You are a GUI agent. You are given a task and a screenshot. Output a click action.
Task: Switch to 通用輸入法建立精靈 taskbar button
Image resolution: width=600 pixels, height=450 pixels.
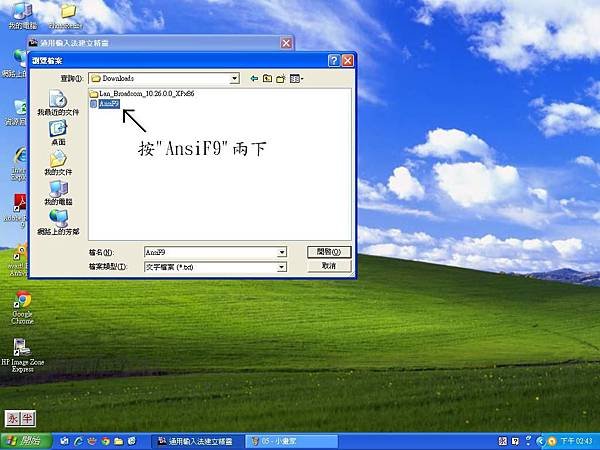(x=197, y=441)
